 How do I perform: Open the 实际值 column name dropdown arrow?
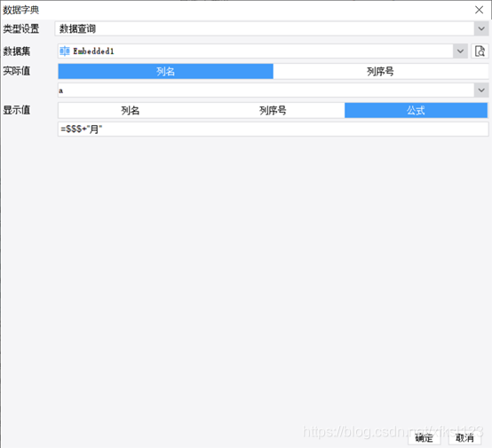click(481, 90)
